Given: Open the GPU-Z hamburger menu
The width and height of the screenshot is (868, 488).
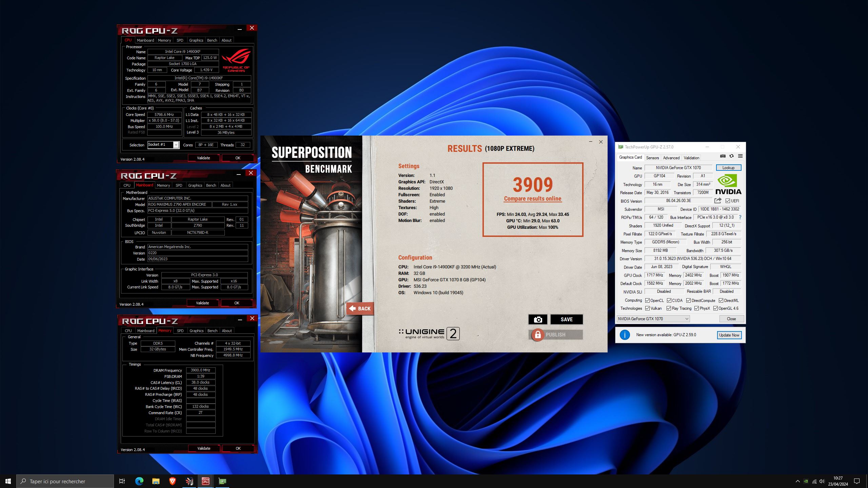Looking at the screenshot, I should [740, 156].
